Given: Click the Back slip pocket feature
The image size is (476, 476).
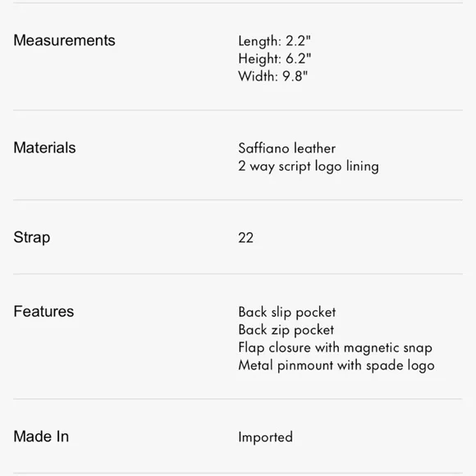Looking at the screenshot, I should pos(287,313).
